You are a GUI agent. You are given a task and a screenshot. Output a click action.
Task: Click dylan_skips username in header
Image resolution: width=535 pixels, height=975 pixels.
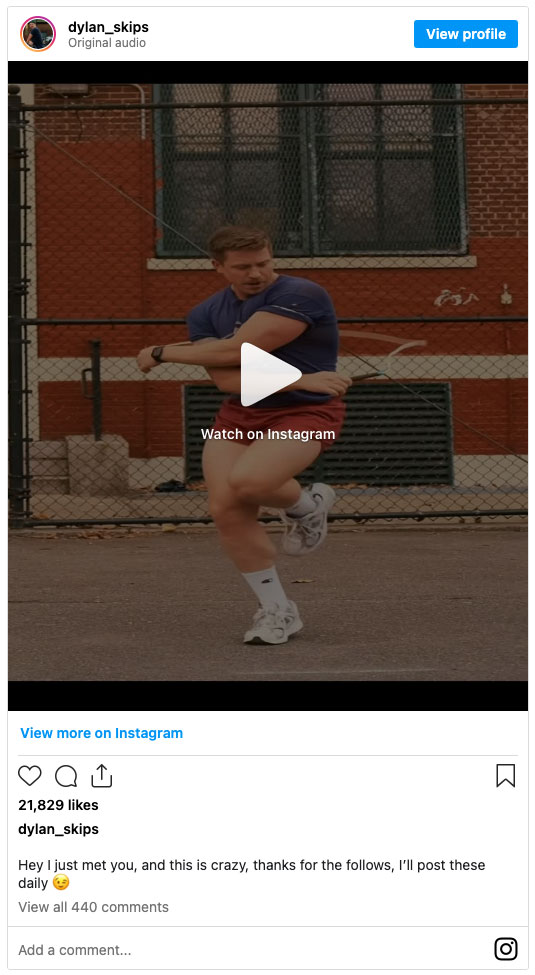[x=108, y=27]
